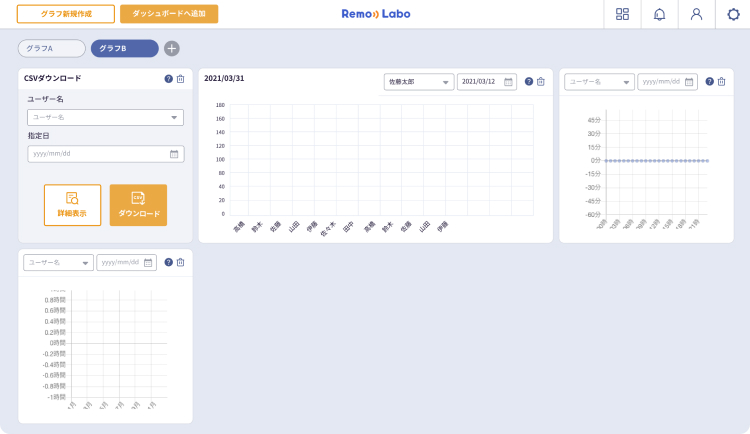Switch to グラフA tab

[52, 48]
